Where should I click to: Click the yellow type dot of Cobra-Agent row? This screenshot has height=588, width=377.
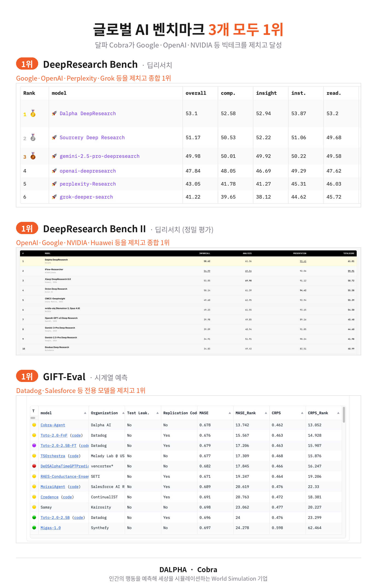(34, 425)
